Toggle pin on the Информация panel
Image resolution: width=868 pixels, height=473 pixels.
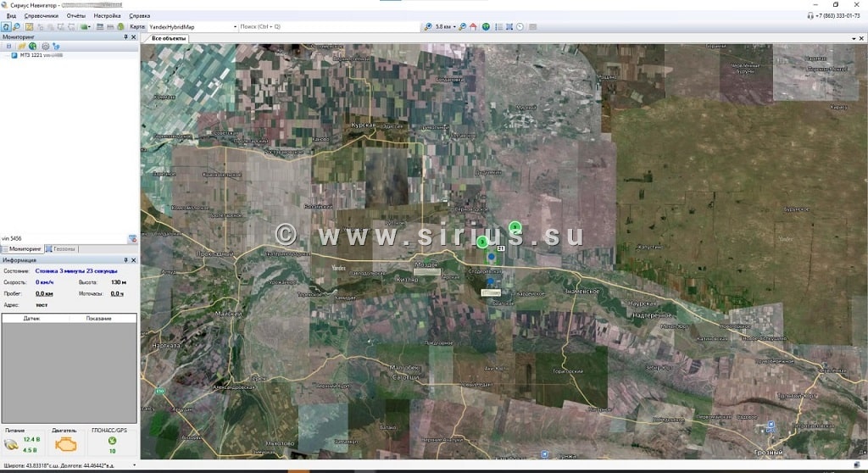125,260
